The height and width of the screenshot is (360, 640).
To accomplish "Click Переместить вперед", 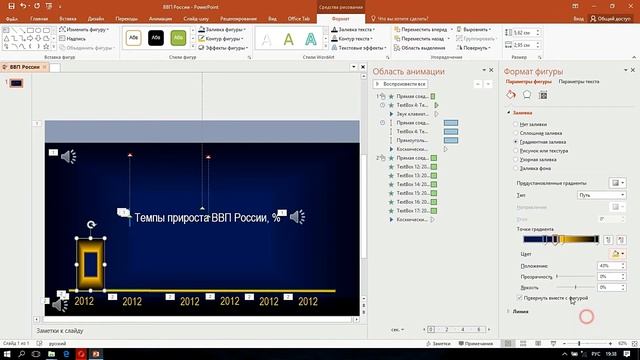I will click(420, 29).
